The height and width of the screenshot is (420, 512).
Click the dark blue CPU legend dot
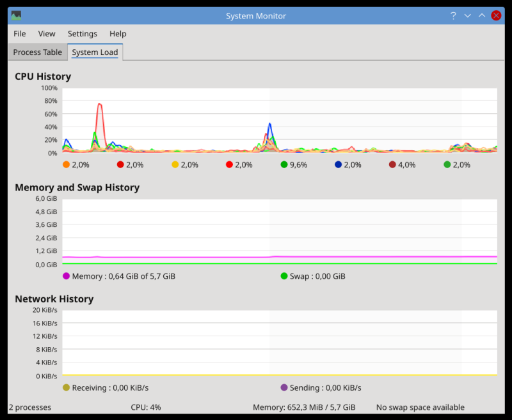click(x=338, y=165)
